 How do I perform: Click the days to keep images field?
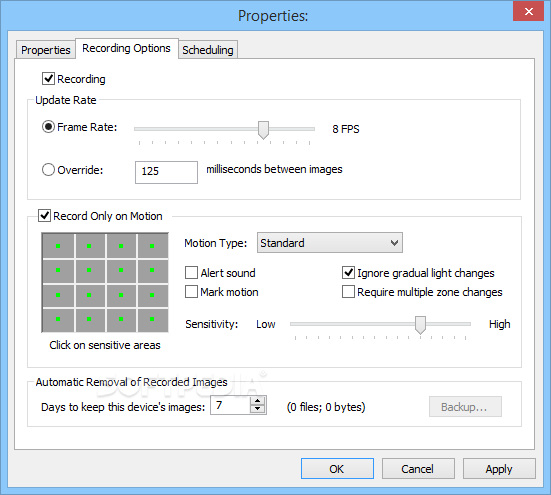[231, 405]
